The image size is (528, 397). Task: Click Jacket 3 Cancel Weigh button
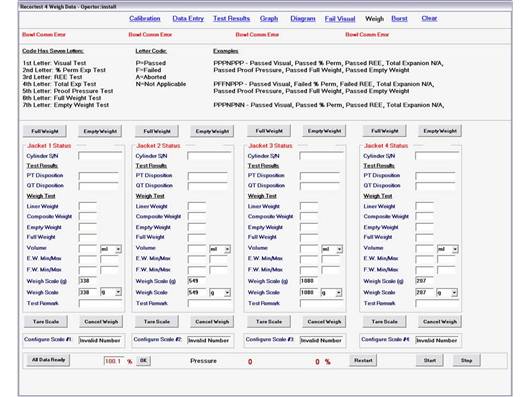click(324, 322)
